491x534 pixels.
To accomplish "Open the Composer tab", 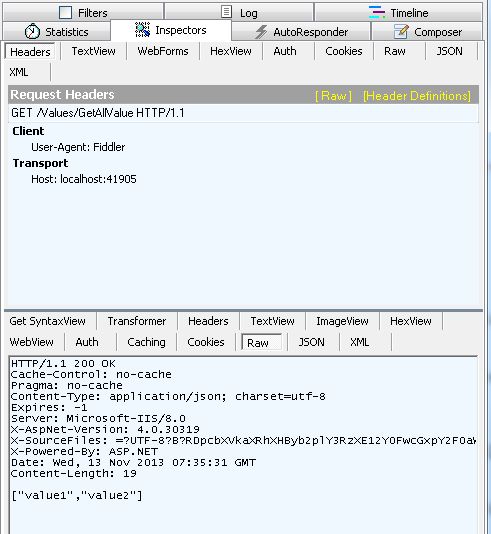I will (x=427, y=32).
